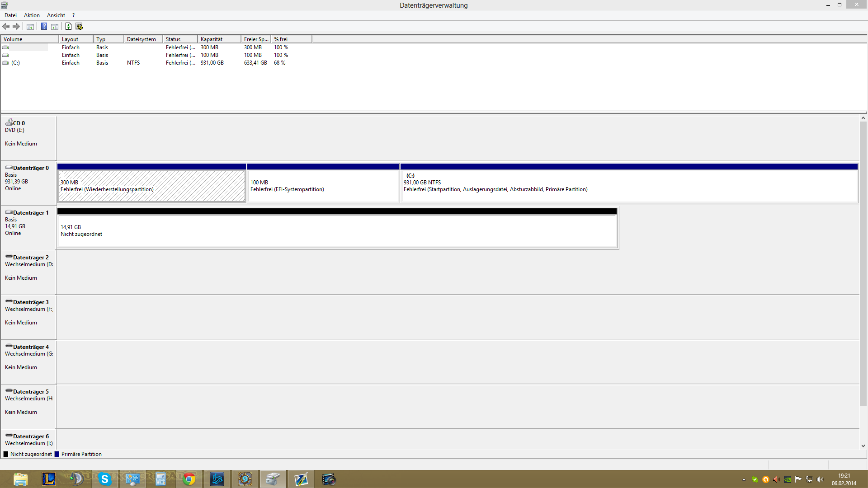Open the Ansicht menu
This screenshot has height=488, width=868.
click(x=56, y=15)
